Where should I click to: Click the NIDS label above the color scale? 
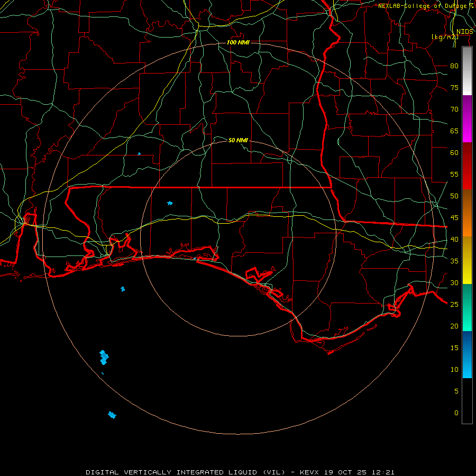point(465,32)
